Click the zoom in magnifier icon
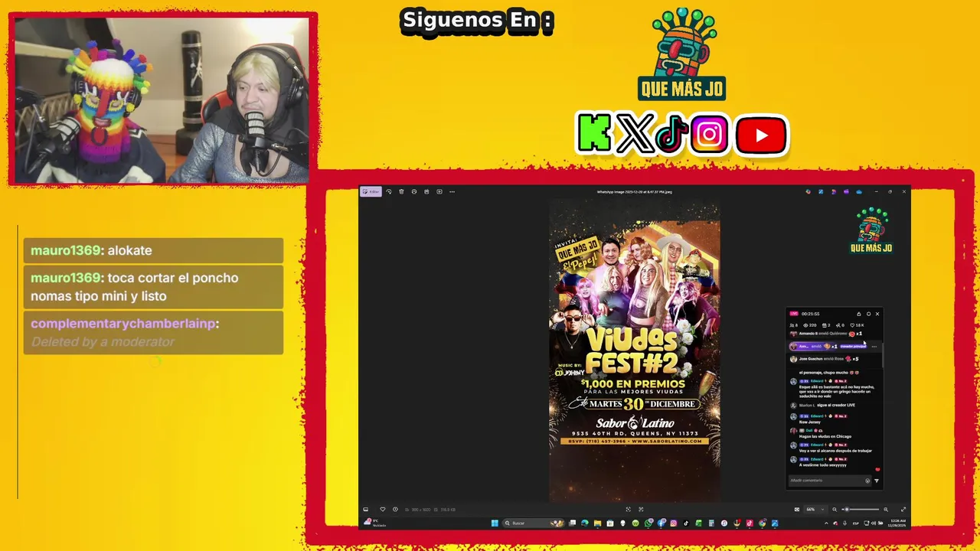 point(886,510)
